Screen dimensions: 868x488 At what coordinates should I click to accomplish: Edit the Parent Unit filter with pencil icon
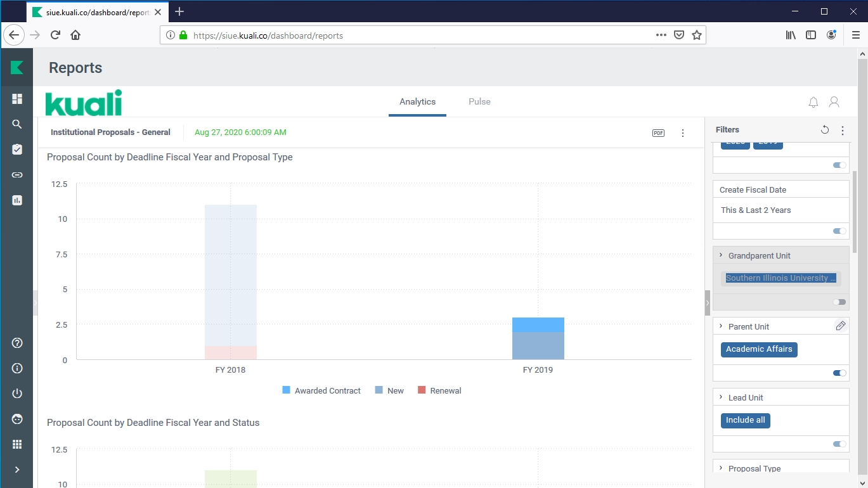(840, 326)
